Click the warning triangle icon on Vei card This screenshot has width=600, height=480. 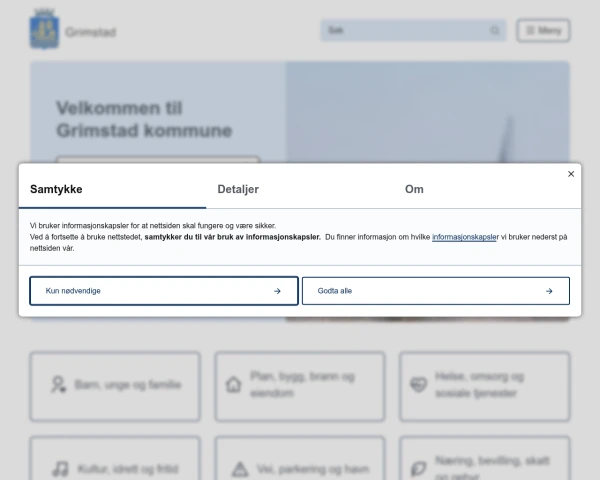pos(240,469)
